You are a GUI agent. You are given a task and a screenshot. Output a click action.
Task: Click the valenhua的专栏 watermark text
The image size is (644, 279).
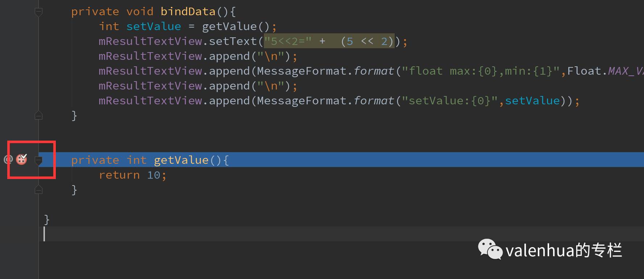point(564,250)
